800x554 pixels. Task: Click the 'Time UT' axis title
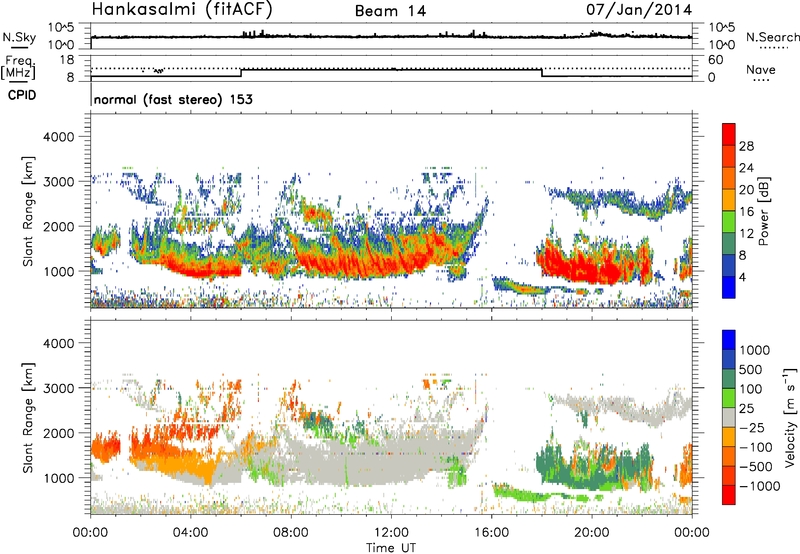click(x=391, y=547)
